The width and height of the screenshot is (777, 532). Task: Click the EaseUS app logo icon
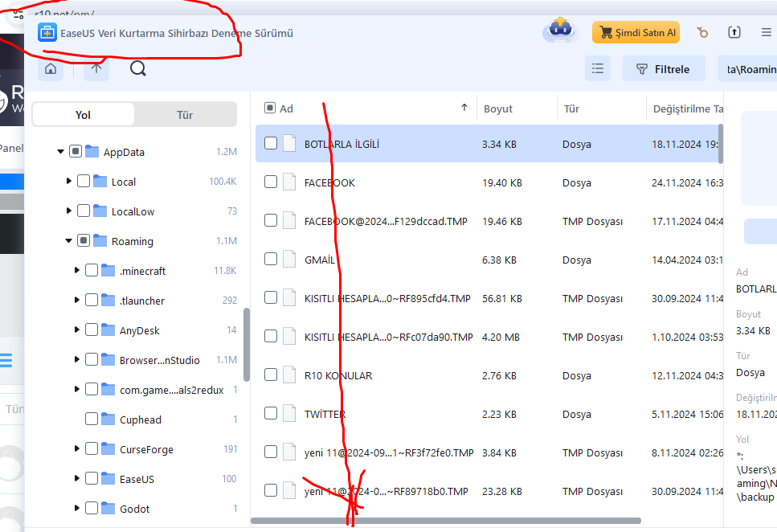point(47,33)
